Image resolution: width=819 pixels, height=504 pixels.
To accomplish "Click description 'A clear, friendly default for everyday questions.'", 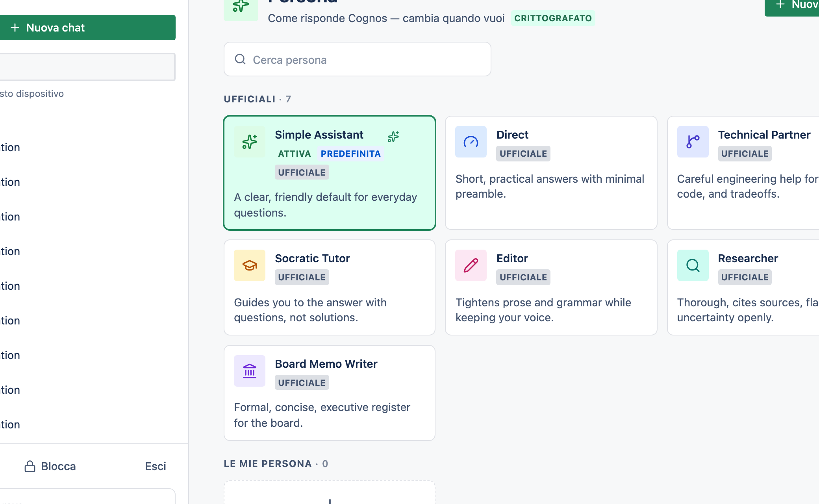I will [326, 205].
